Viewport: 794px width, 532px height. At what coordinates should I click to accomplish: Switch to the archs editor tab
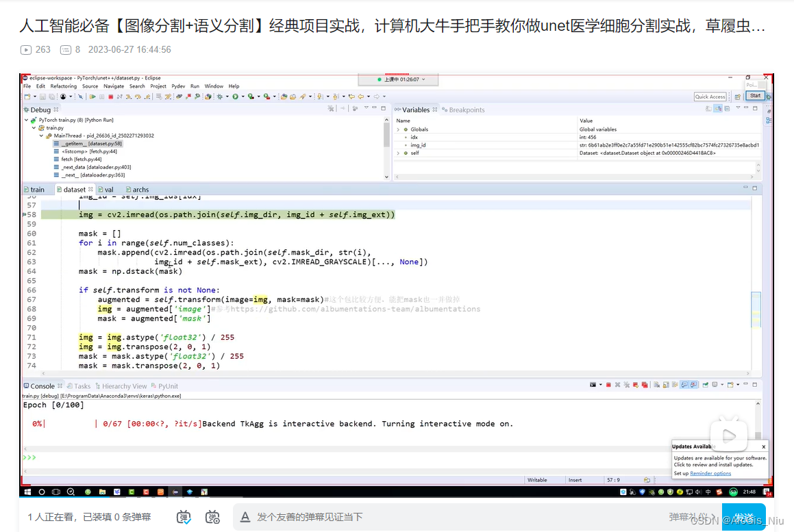click(x=137, y=189)
